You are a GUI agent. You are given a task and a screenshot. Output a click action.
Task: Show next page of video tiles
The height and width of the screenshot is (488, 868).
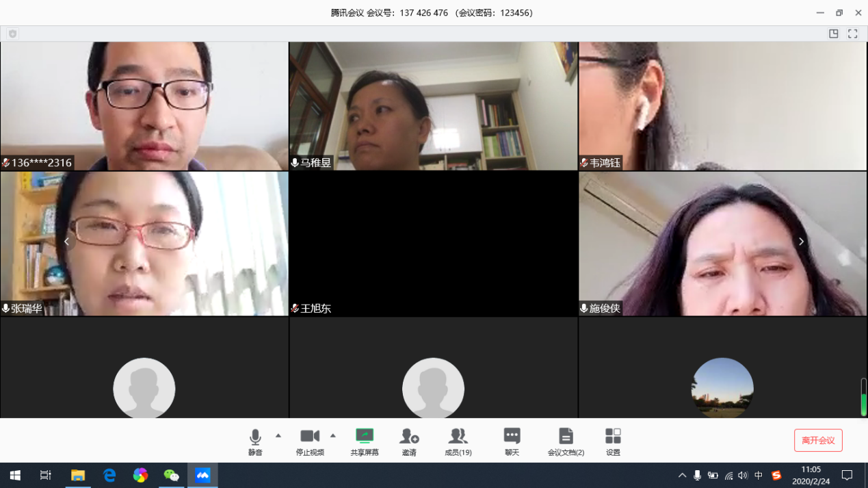(801, 242)
